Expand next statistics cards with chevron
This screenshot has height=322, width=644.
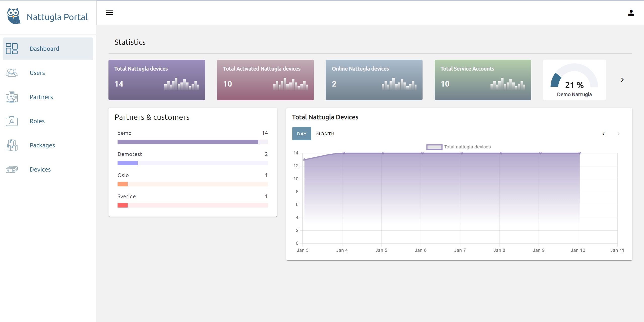622,80
